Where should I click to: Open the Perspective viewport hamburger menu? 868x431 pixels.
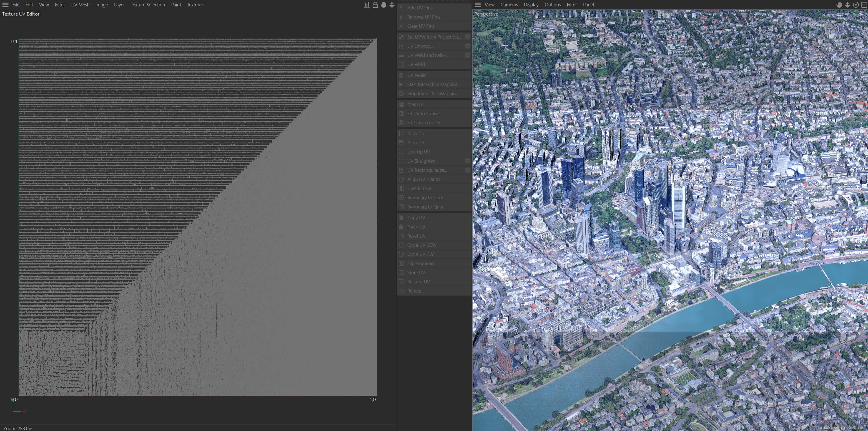(x=478, y=5)
